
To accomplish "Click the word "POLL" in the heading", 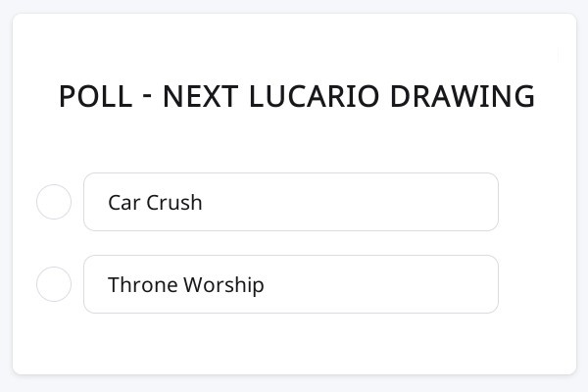I will coord(94,97).
